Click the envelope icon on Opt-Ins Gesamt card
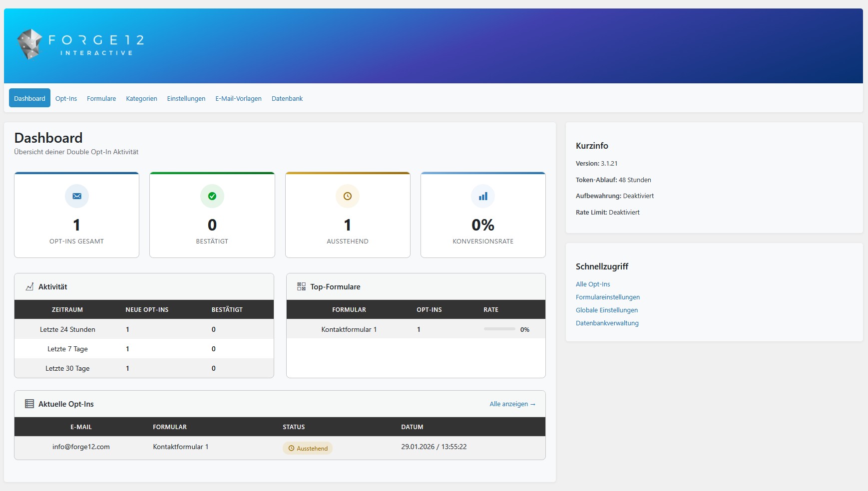Screen dimensions: 868x491 pyautogui.click(x=76, y=196)
